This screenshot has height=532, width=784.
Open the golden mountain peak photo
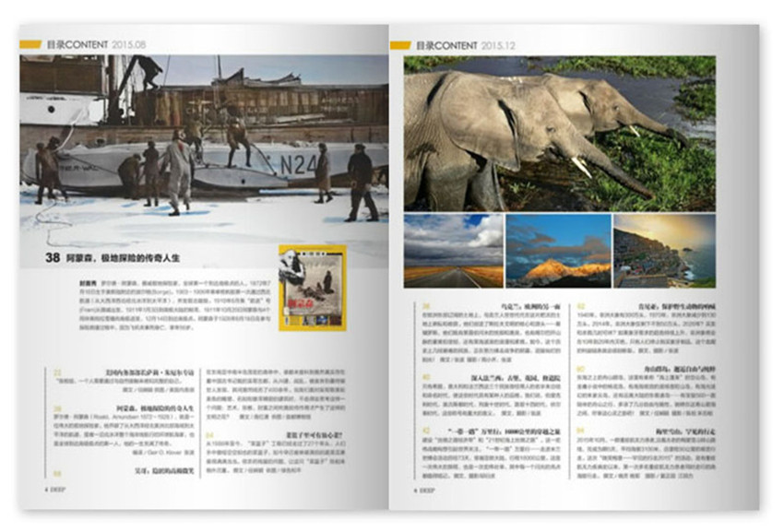(x=558, y=250)
